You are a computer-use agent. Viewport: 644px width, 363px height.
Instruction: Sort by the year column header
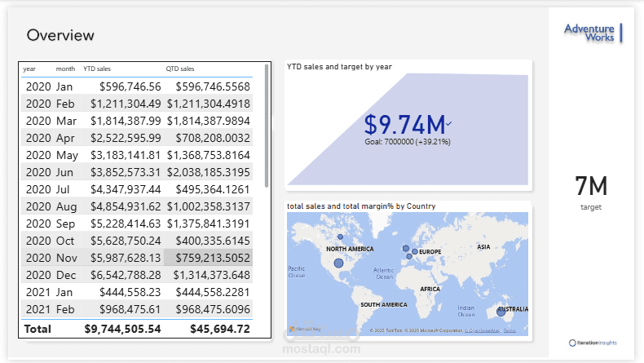click(x=29, y=69)
